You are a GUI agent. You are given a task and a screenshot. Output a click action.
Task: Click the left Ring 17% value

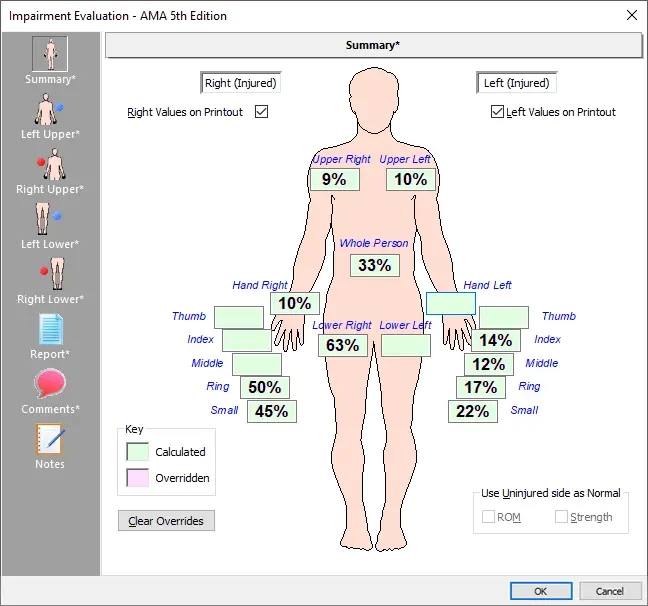click(x=481, y=387)
